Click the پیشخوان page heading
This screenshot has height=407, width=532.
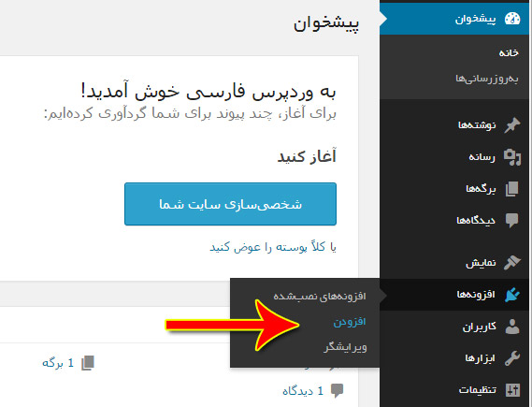pos(326,24)
